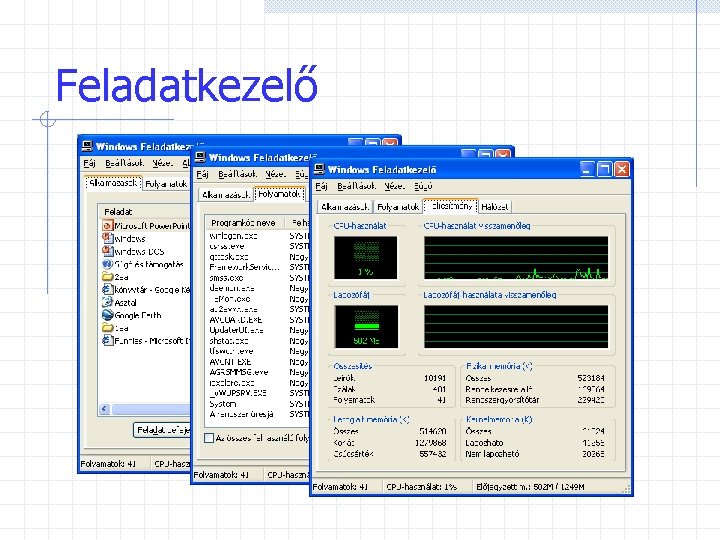Viewport: 720px width, 540px height.
Task: Click the Google Earth globe icon
Action: coord(107,315)
